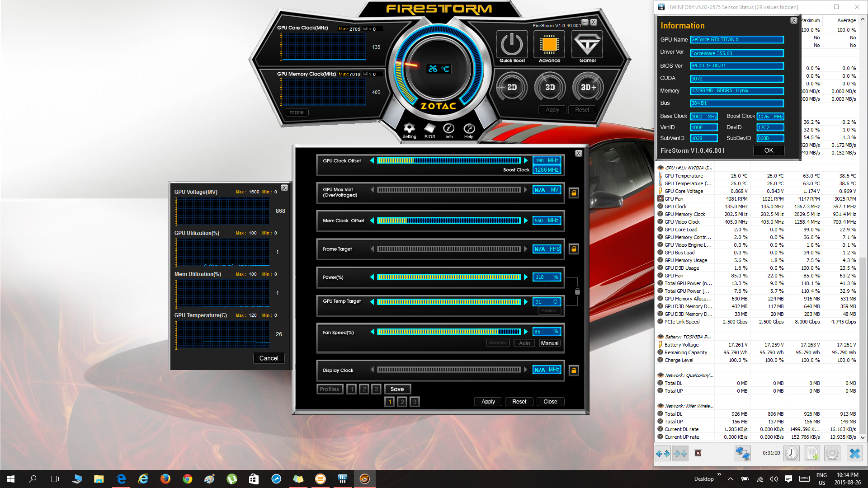
Task: Open Chrome from the taskbar
Action: point(187,479)
